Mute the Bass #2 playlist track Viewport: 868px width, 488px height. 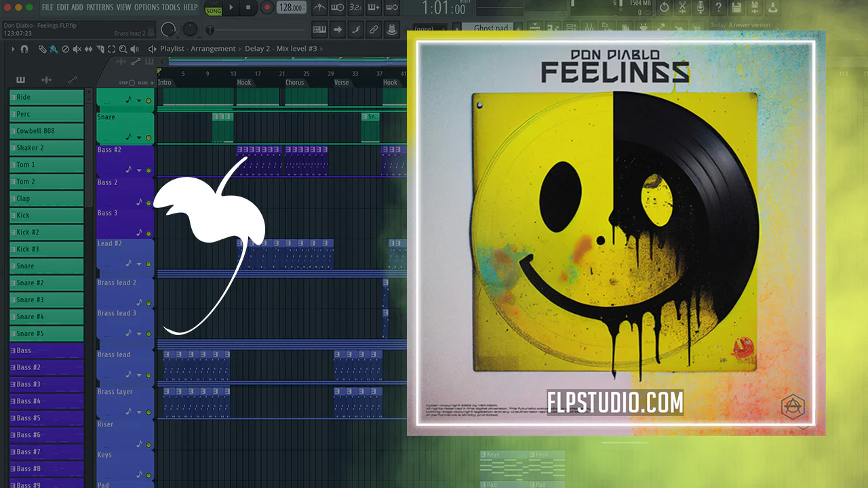coord(149,170)
